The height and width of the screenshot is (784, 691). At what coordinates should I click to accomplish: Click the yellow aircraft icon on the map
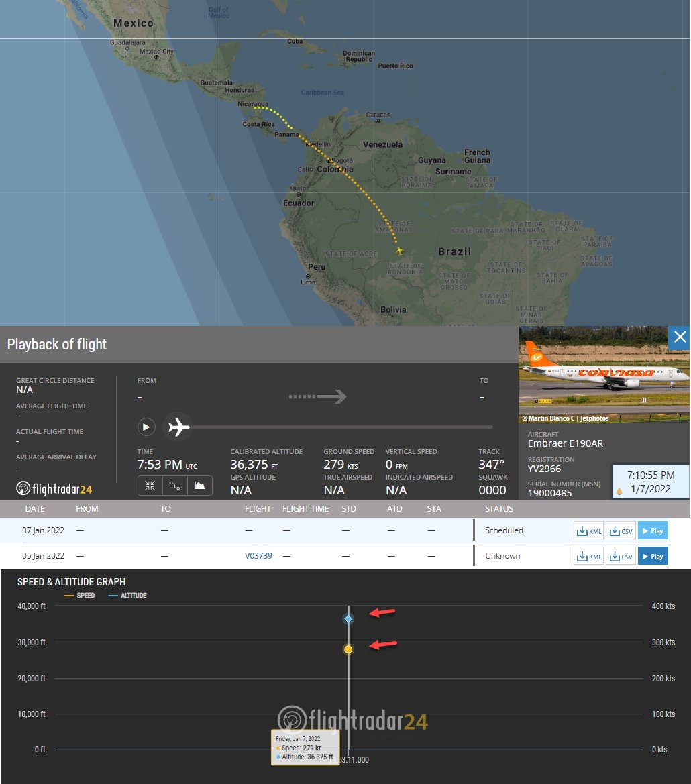[x=399, y=251]
